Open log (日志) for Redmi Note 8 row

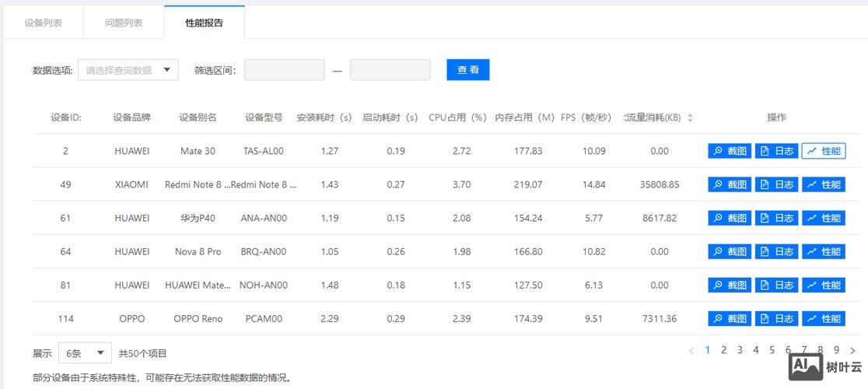pyautogui.click(x=776, y=184)
